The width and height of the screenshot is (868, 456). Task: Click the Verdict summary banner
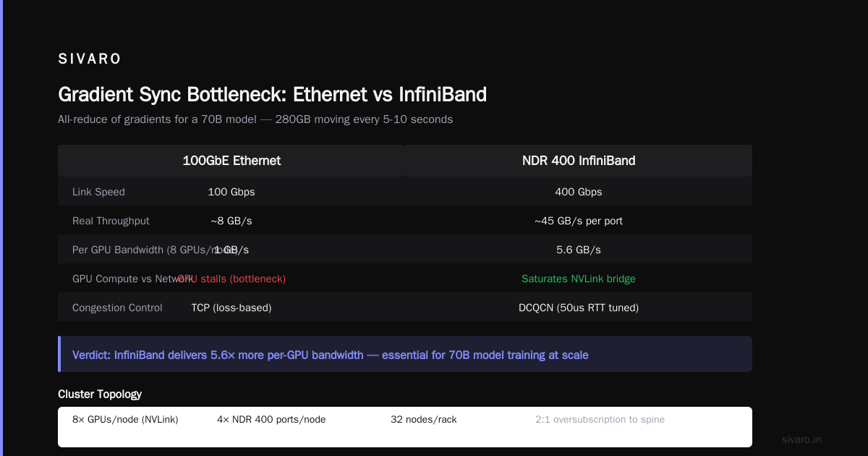coord(405,354)
